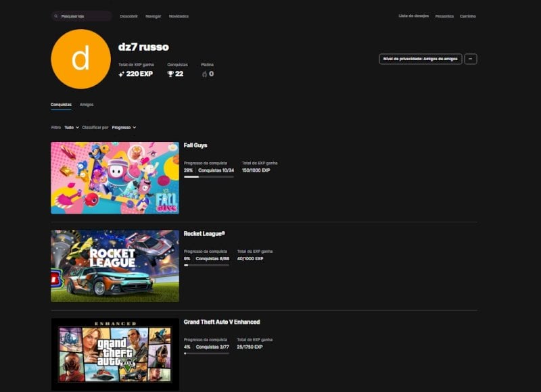Open the Rocket League cover image

[115, 266]
